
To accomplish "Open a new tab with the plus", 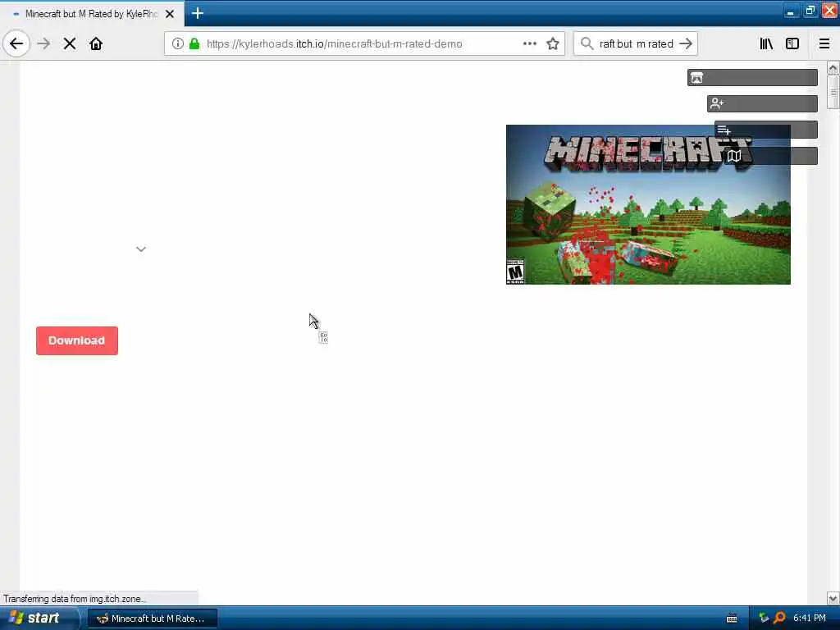I will click(x=197, y=13).
